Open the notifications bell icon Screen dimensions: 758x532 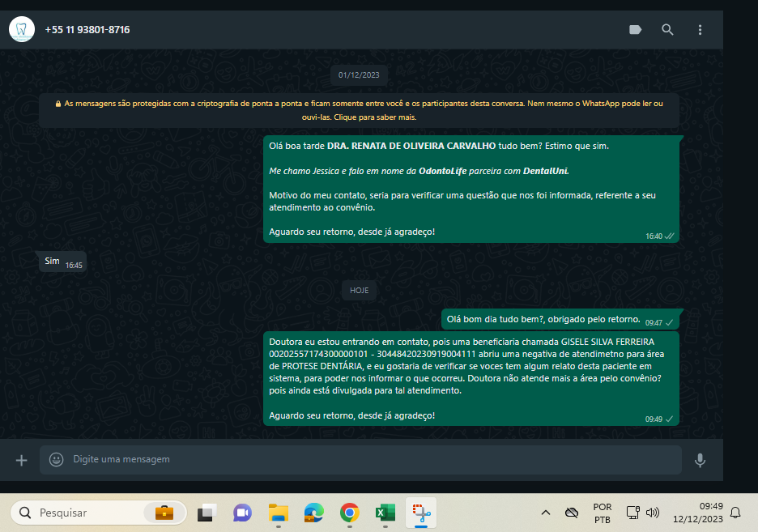click(735, 513)
